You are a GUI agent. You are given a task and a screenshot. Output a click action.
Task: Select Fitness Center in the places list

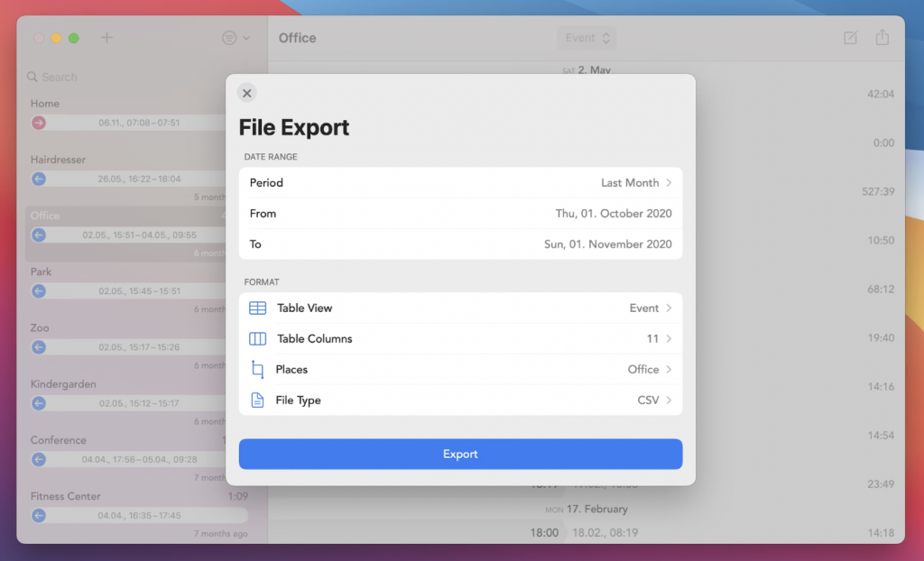(x=65, y=496)
